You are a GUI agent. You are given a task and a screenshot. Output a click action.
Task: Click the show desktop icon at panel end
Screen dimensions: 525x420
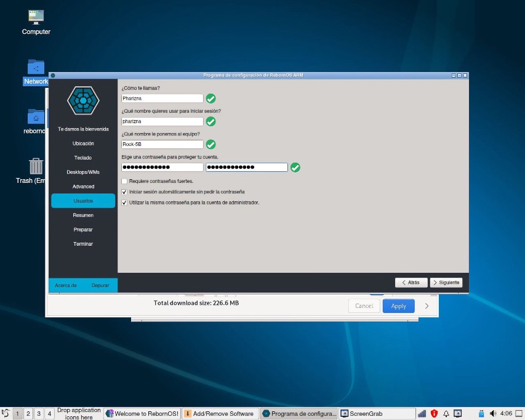coord(519,414)
